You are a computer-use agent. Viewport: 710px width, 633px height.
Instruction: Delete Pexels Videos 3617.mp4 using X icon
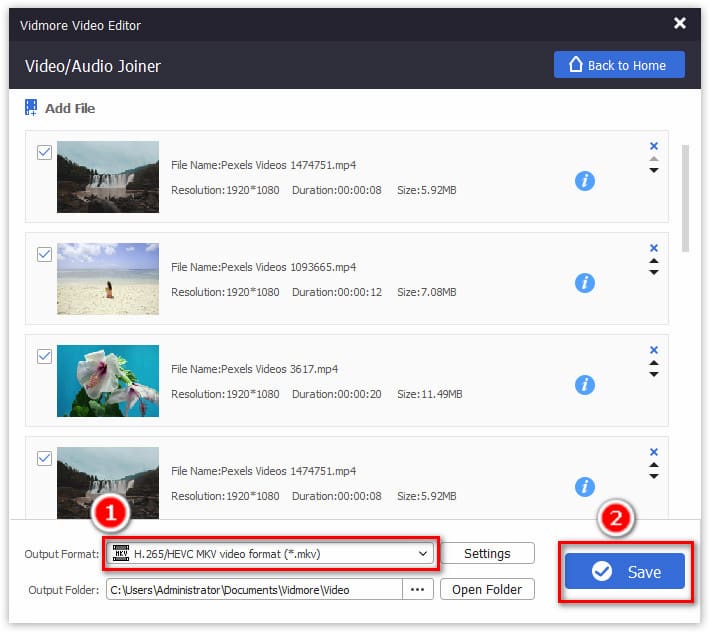(x=654, y=350)
